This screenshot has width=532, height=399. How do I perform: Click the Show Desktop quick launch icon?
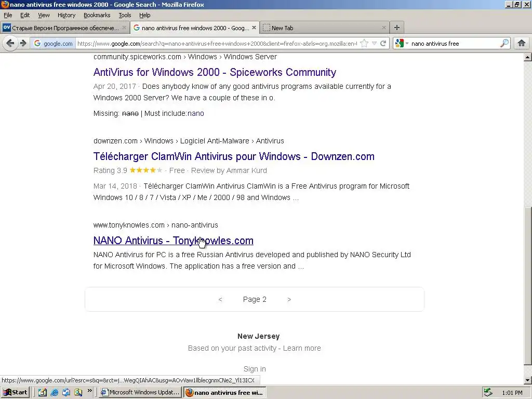pos(43,393)
